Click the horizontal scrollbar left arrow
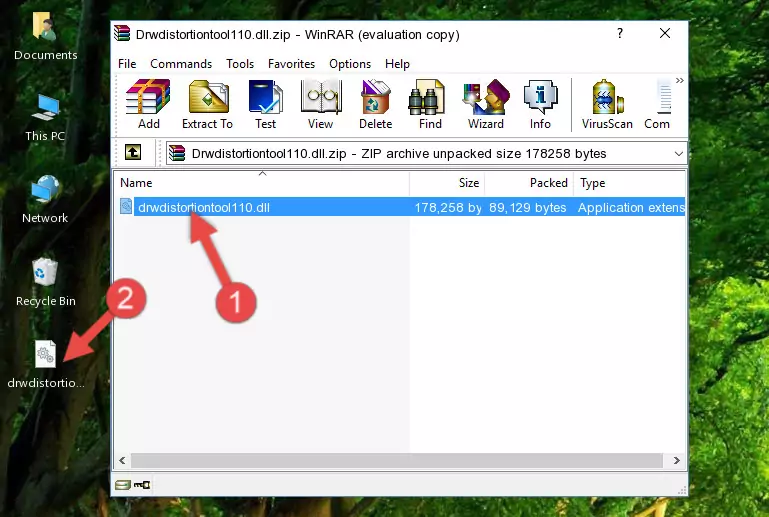The width and height of the screenshot is (769, 517). coord(122,460)
